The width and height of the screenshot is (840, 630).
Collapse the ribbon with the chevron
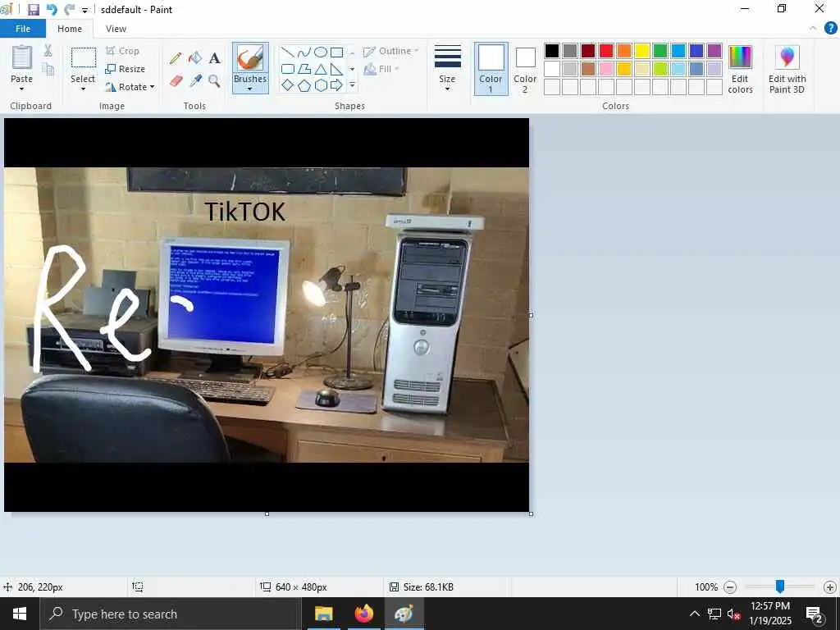(x=813, y=29)
